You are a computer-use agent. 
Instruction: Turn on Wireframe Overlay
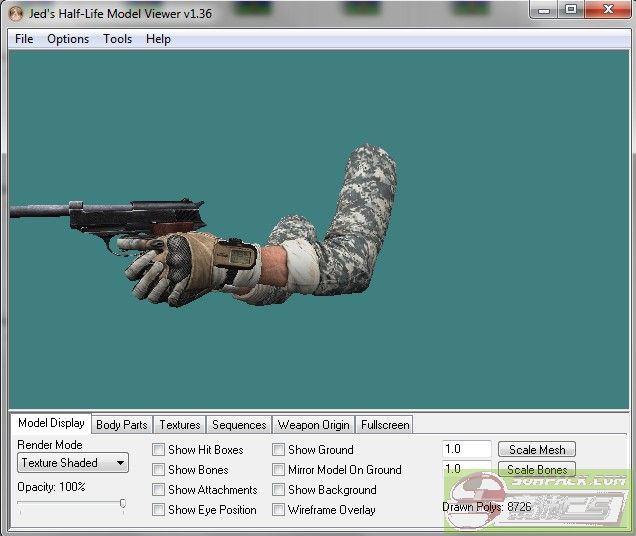coord(279,510)
